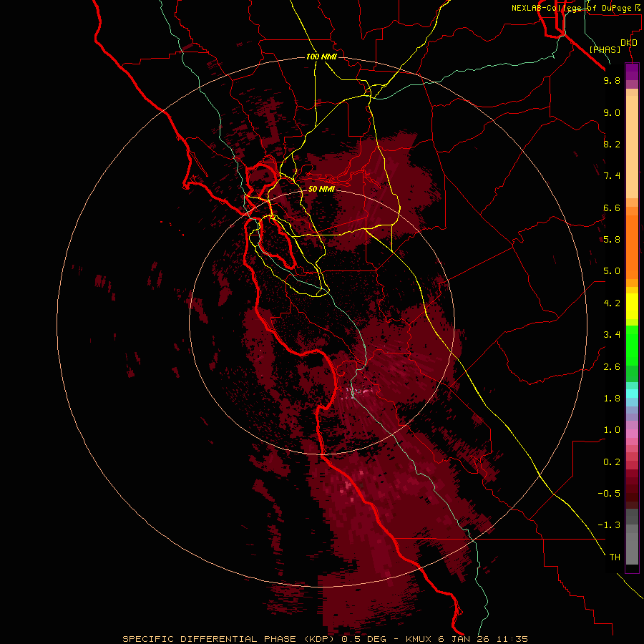Click the '7.4' color scale value
The height and width of the screenshot is (644, 644).
(x=612, y=176)
